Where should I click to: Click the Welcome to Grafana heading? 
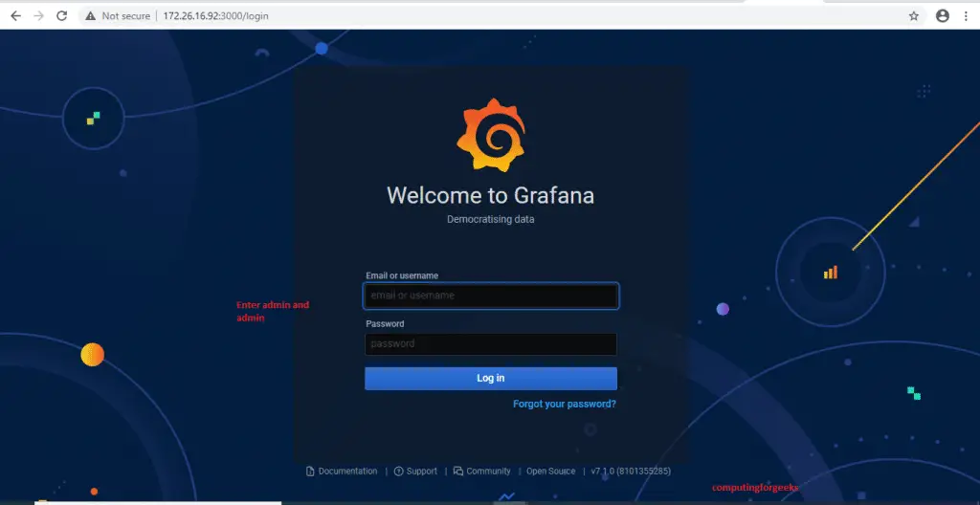[491, 195]
